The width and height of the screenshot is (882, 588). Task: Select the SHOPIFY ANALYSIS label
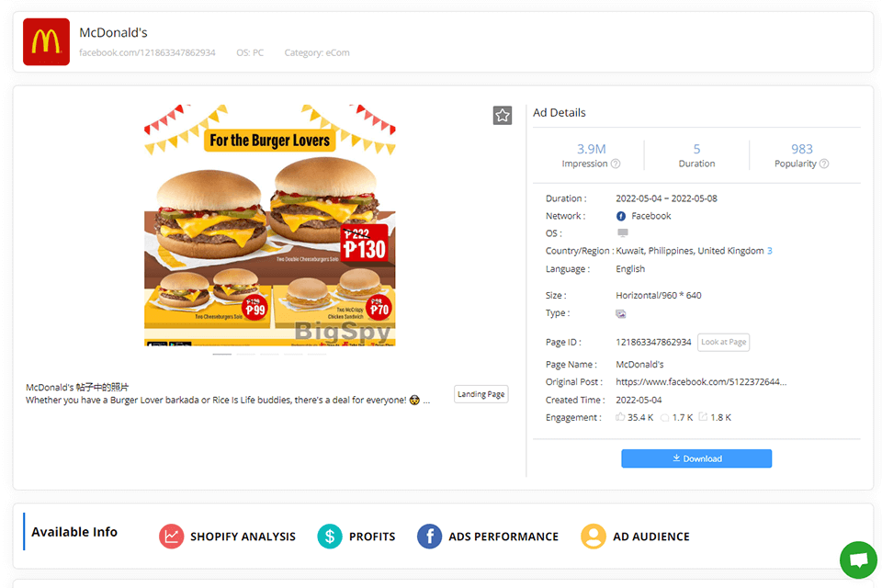tap(243, 537)
